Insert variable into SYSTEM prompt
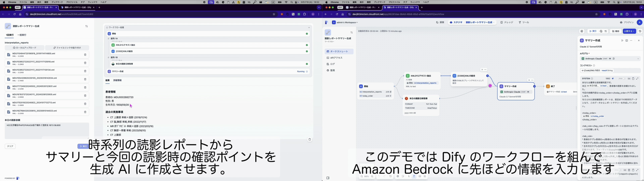 [629, 79]
